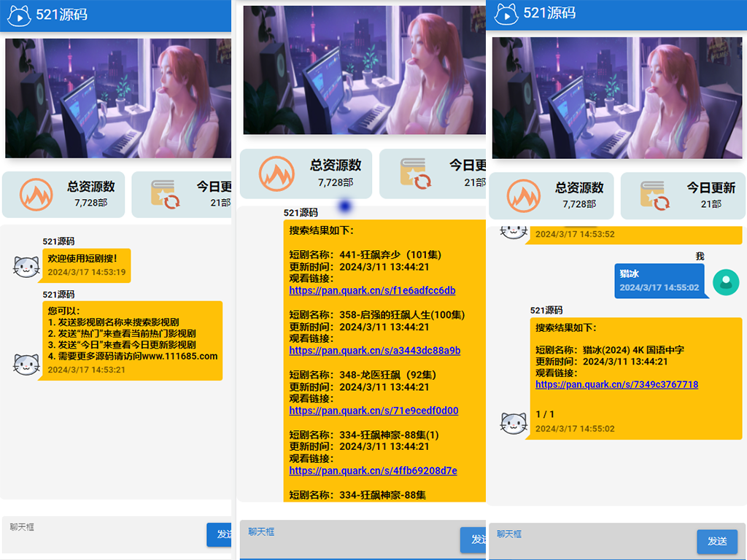Click the cat avatar beside the 欢迎使用短剧搜 message

click(x=26, y=267)
